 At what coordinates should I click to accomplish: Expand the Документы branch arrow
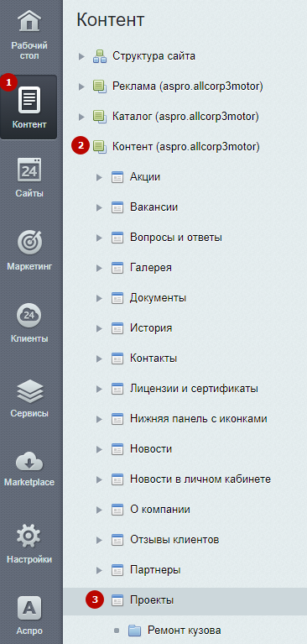(x=99, y=298)
